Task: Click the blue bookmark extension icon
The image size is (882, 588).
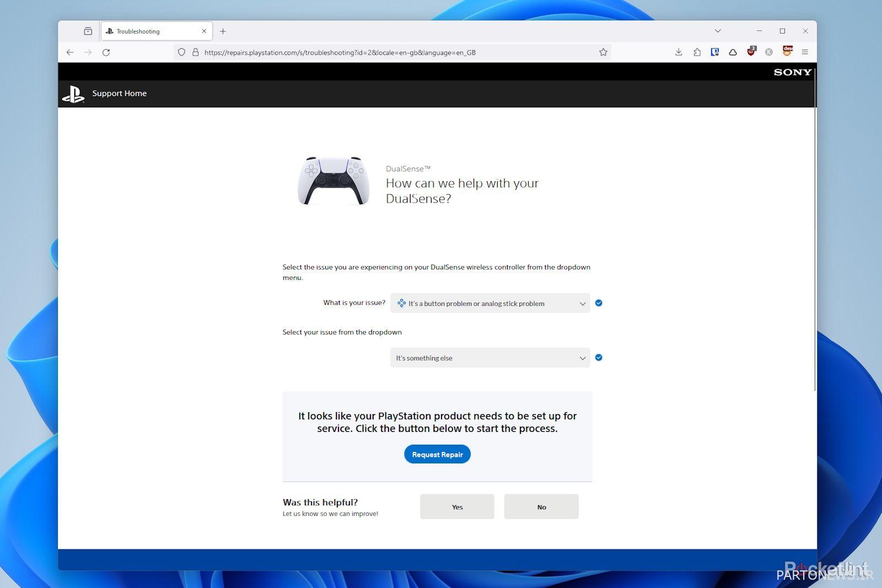Action: click(715, 52)
